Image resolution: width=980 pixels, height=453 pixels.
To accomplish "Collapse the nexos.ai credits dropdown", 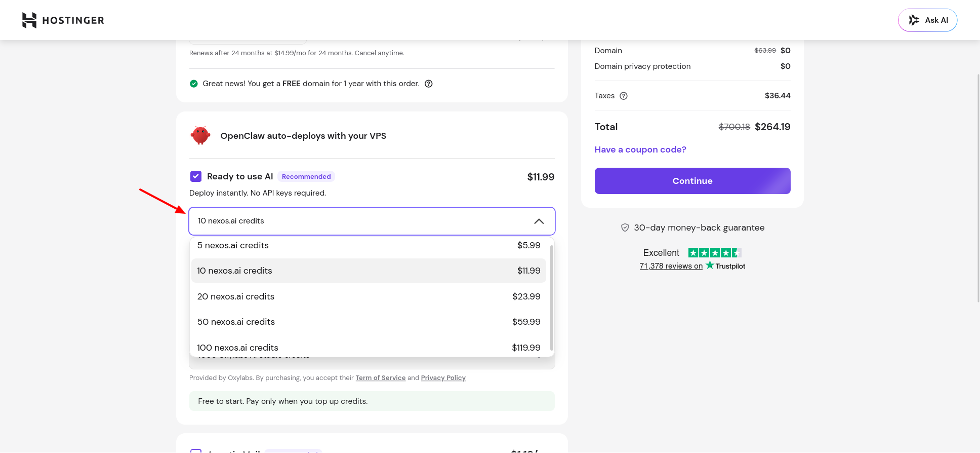I will [372, 221].
